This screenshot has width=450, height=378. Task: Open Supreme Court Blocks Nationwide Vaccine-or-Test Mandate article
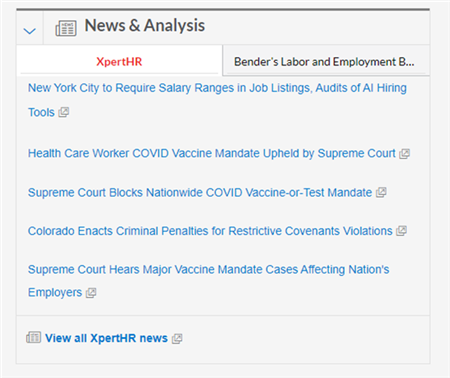pyautogui.click(x=200, y=192)
